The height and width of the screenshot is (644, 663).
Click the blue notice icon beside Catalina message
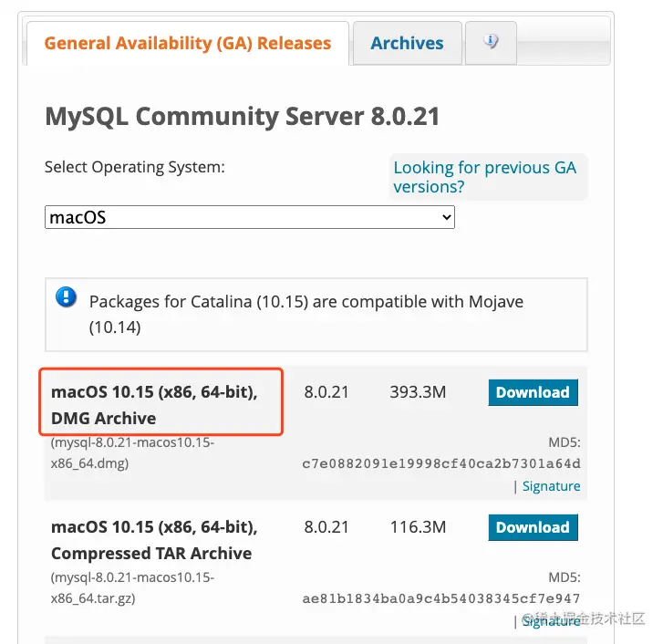[x=66, y=297]
